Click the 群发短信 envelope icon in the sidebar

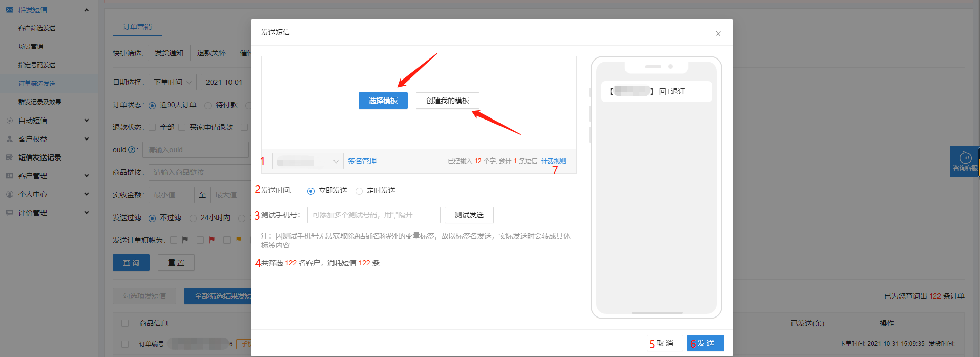pos(10,10)
